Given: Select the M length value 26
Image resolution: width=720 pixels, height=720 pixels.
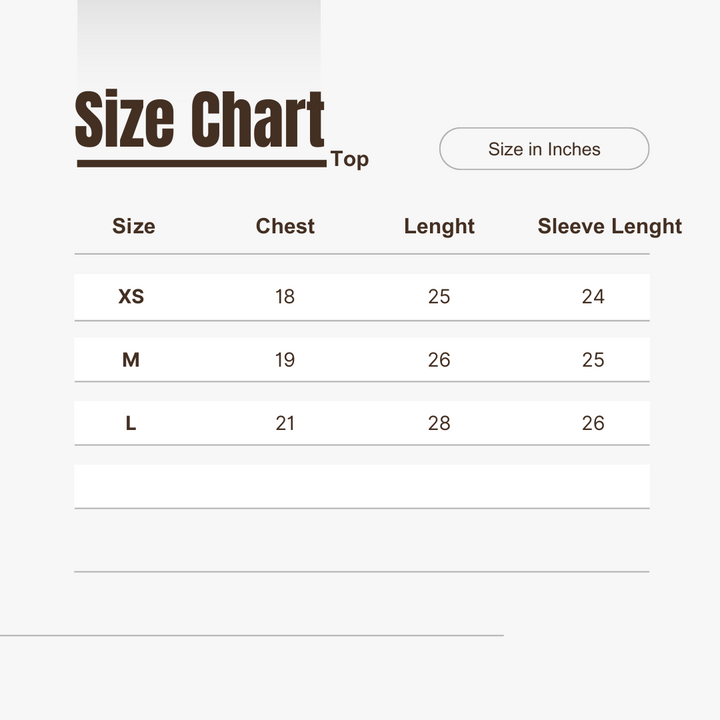Looking at the screenshot, I should 439,360.
